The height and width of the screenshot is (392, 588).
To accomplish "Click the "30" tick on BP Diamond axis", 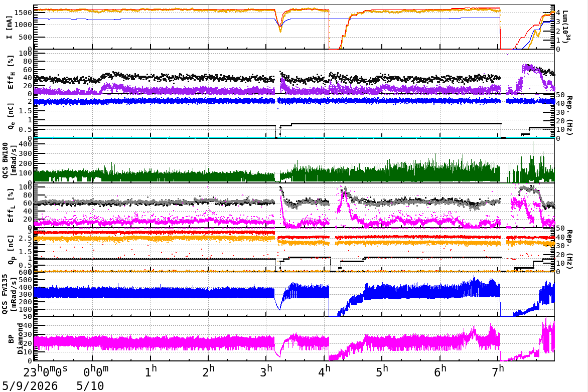I will (28, 334).
